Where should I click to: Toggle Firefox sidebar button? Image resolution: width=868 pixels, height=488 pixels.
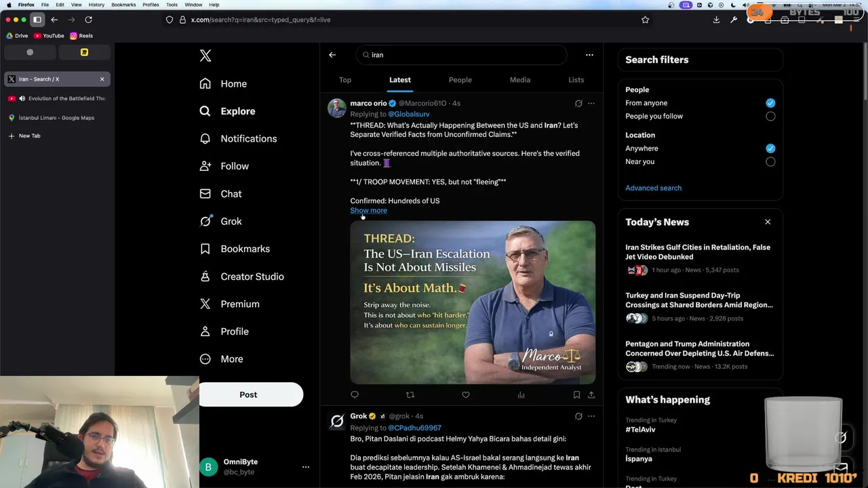[x=37, y=20]
